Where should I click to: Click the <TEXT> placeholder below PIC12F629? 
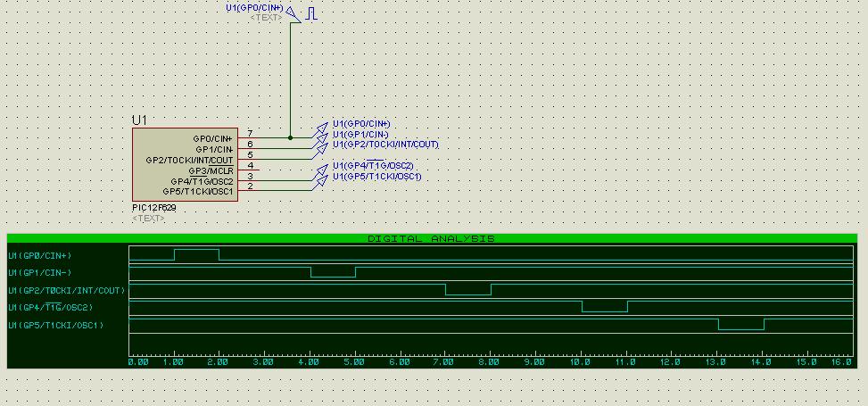click(148, 219)
